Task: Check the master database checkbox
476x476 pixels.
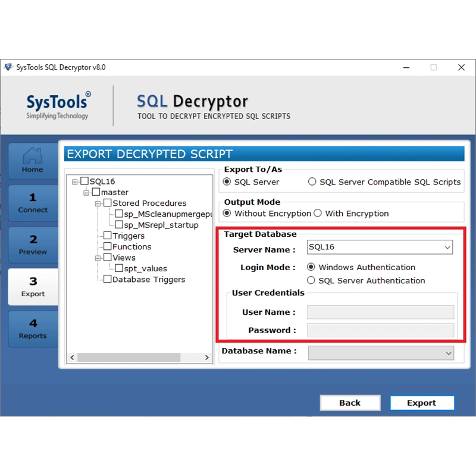Action: point(96,192)
